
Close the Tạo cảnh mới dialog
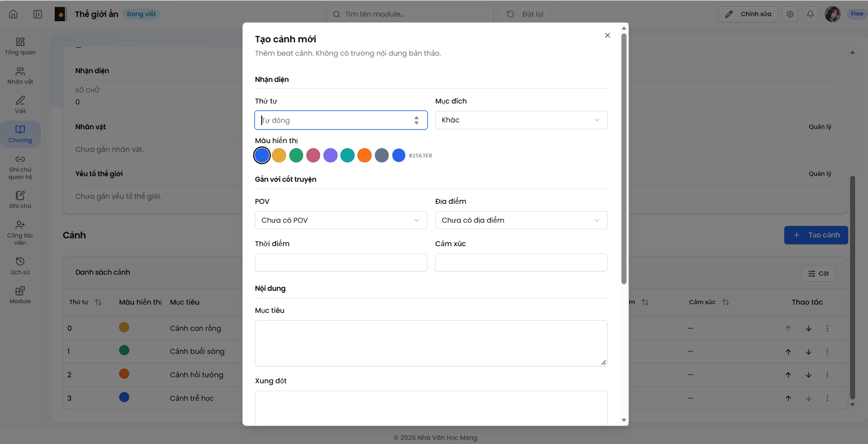click(x=607, y=35)
